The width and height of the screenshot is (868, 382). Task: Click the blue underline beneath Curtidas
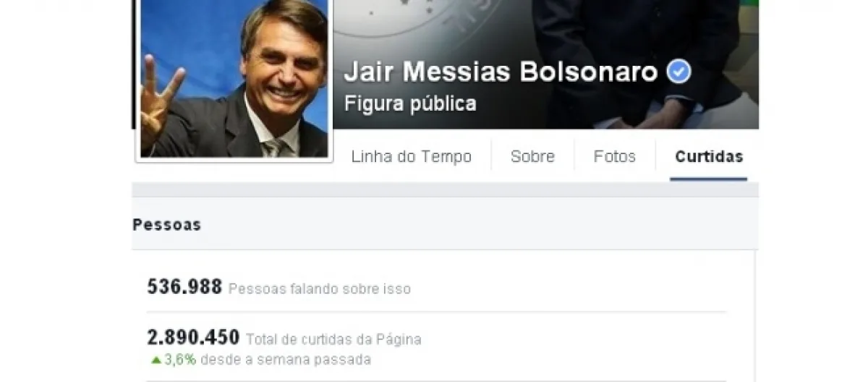708,178
